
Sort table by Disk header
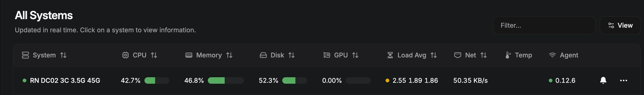(x=277, y=55)
